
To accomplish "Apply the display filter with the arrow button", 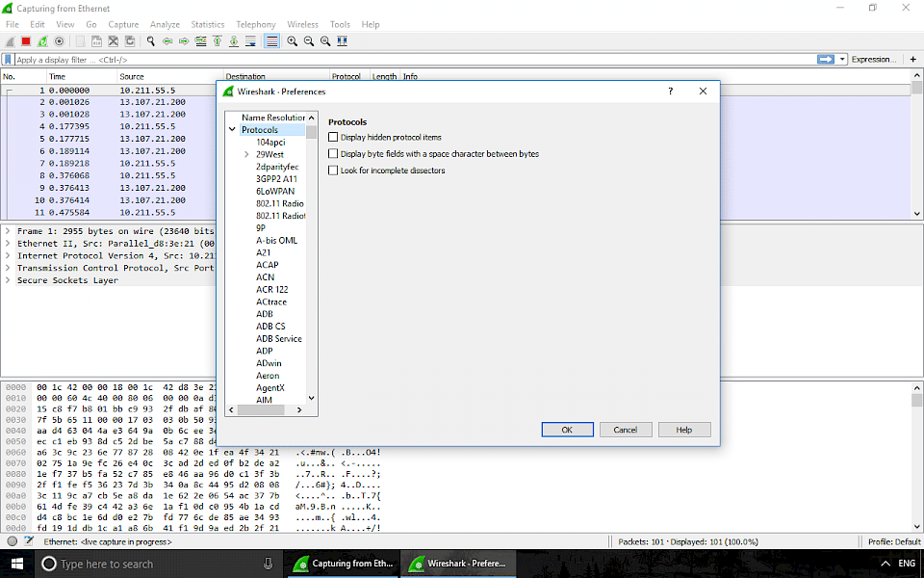I will click(x=826, y=59).
